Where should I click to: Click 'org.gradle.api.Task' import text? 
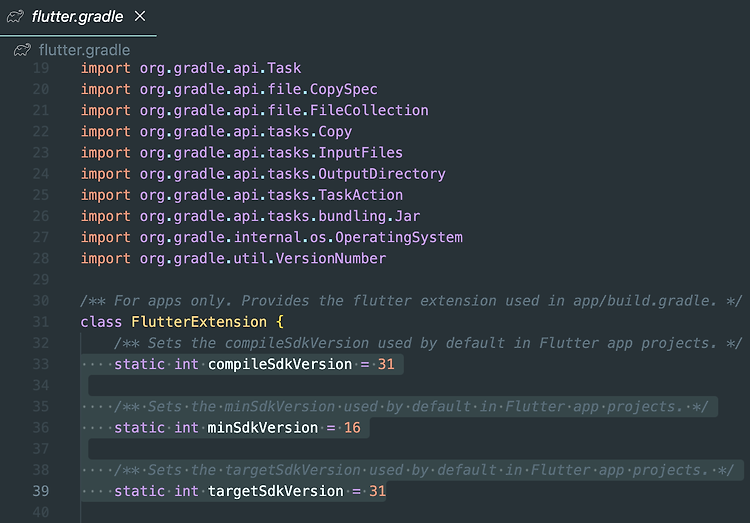[221, 68]
